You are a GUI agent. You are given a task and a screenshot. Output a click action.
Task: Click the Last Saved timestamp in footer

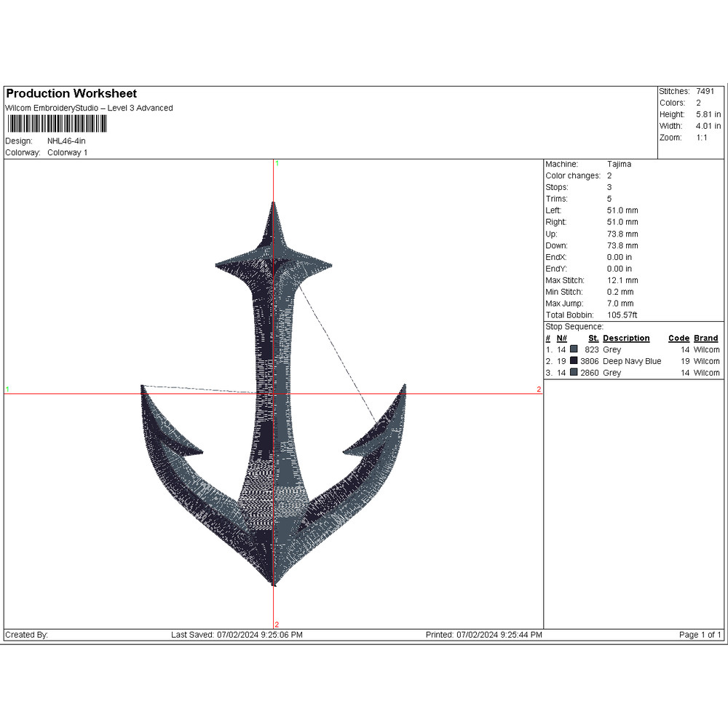point(237,635)
